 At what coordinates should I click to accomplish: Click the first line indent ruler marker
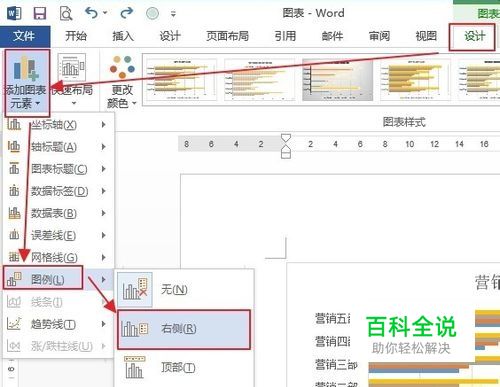click(x=286, y=139)
